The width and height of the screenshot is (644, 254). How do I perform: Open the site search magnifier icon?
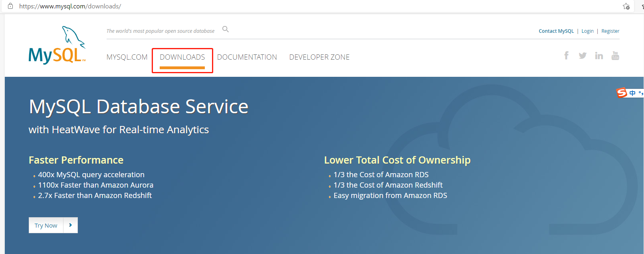(226, 29)
